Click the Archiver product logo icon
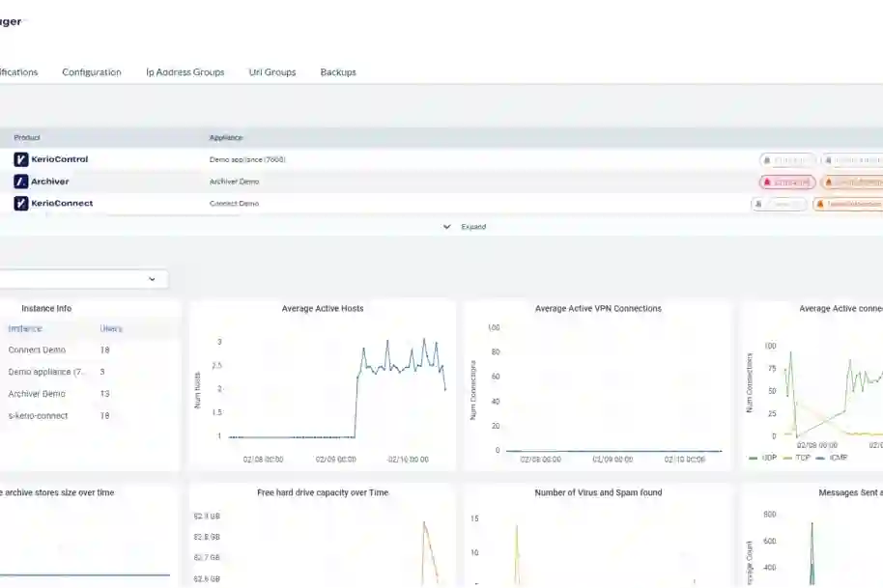Screen dimensions: 883x588 [21, 182]
